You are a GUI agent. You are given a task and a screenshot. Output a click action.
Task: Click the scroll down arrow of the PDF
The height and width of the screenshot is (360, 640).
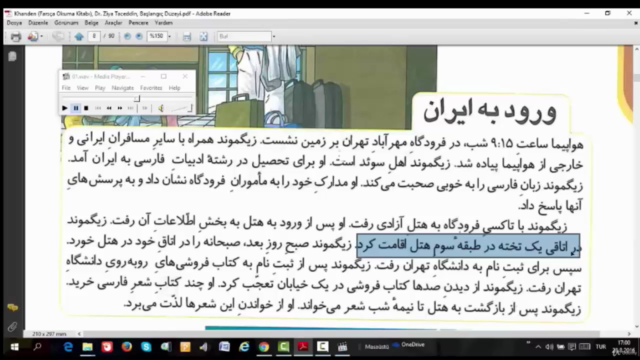pyautogui.click(x=636, y=327)
